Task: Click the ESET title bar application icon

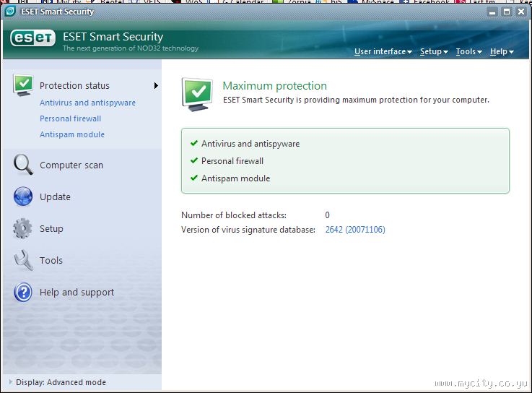Action: [10, 12]
